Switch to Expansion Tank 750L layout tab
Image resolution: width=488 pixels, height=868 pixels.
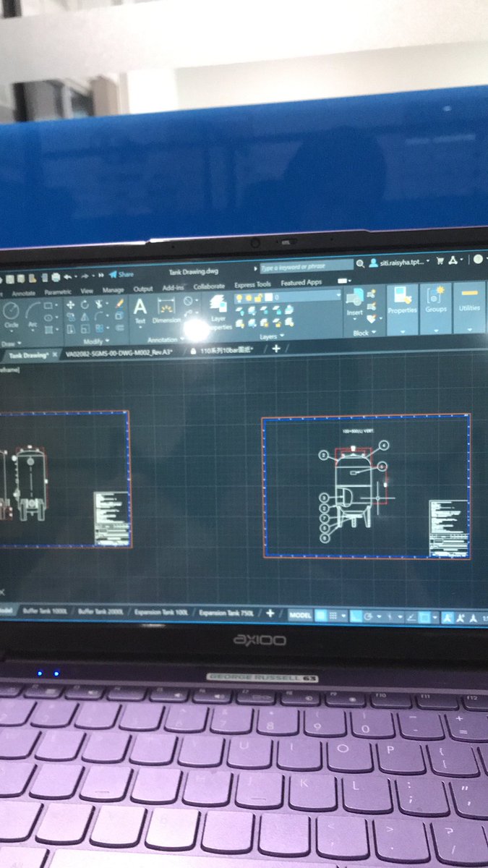(226, 613)
